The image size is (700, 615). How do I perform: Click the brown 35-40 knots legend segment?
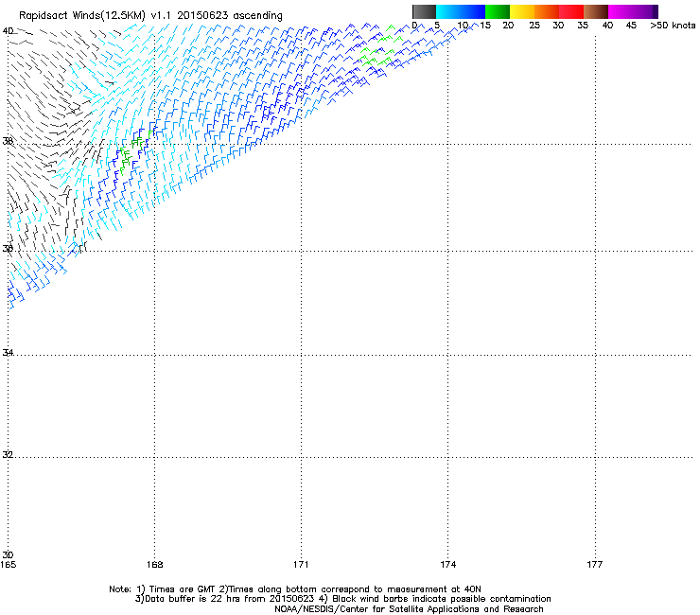pyautogui.click(x=596, y=11)
